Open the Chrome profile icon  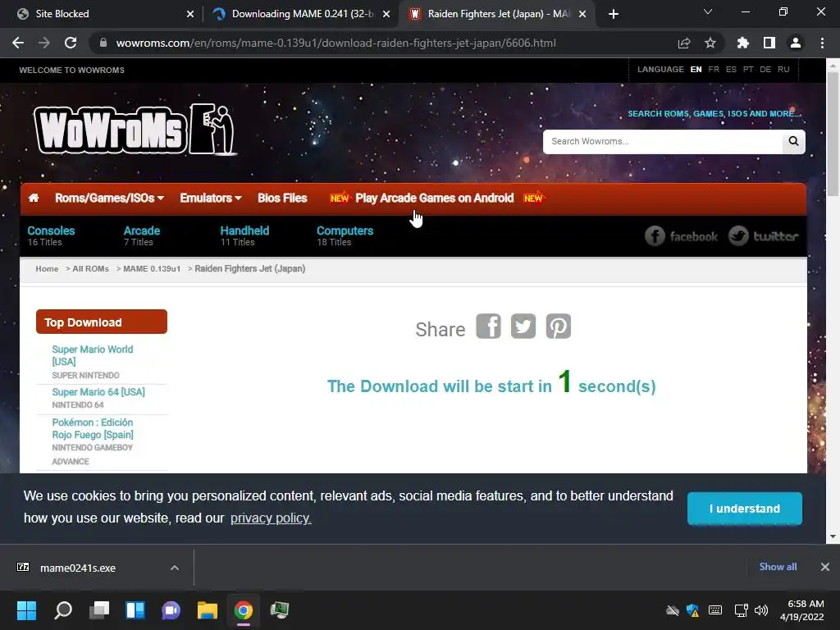click(796, 43)
